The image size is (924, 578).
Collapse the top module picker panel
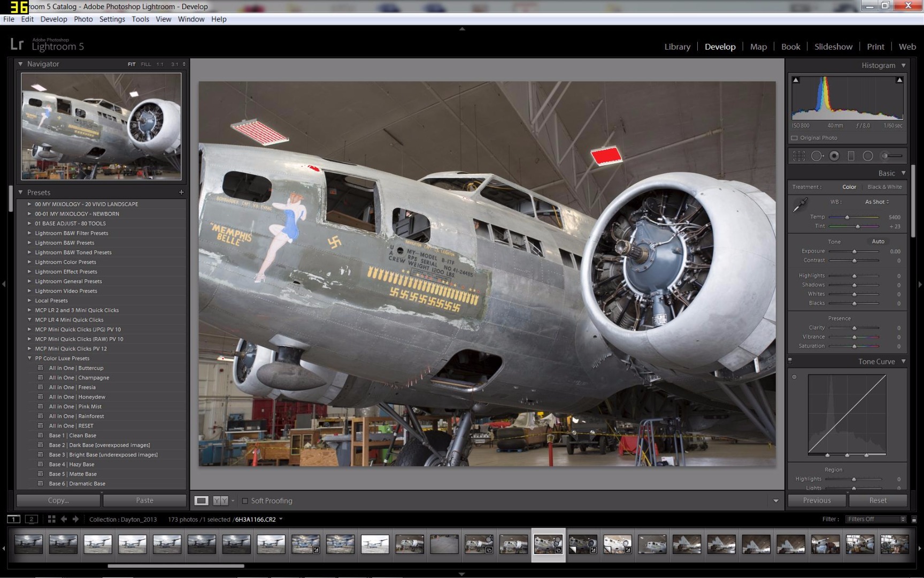pos(462,29)
